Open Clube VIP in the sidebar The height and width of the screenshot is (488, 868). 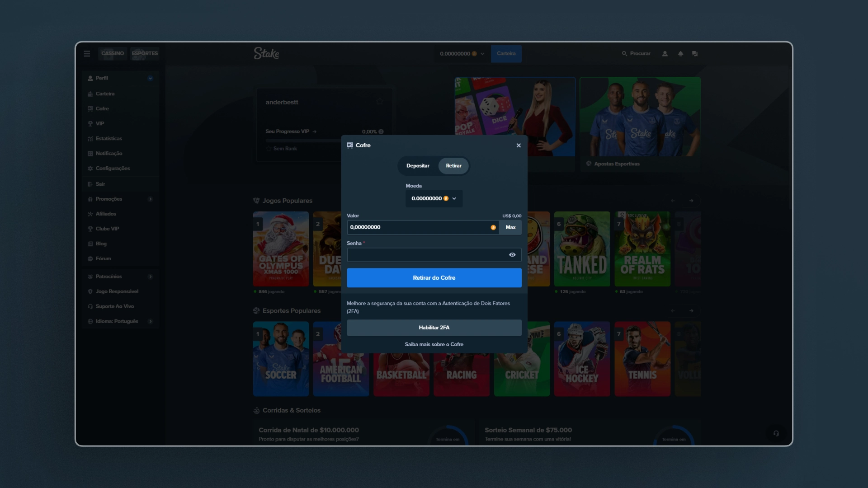pos(120,229)
